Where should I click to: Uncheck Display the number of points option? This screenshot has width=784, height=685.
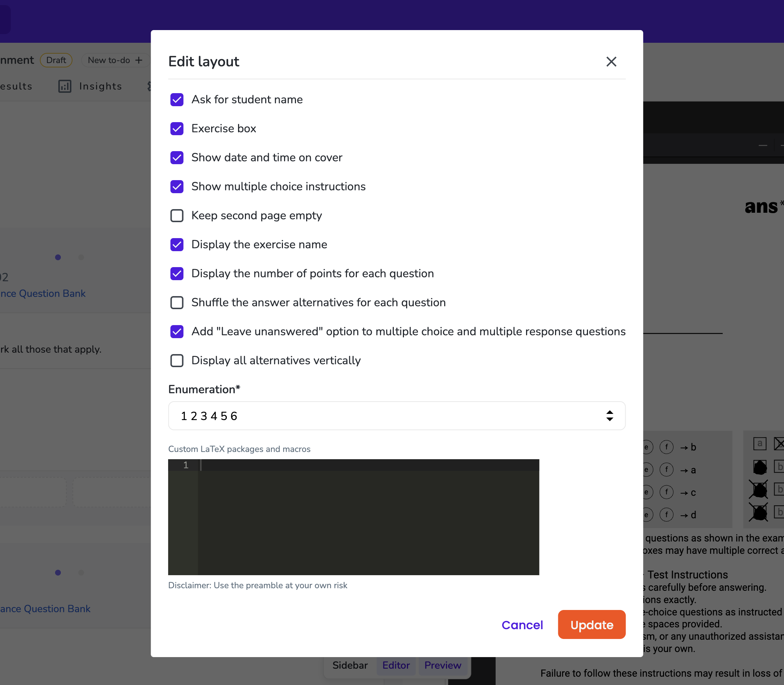click(x=177, y=274)
